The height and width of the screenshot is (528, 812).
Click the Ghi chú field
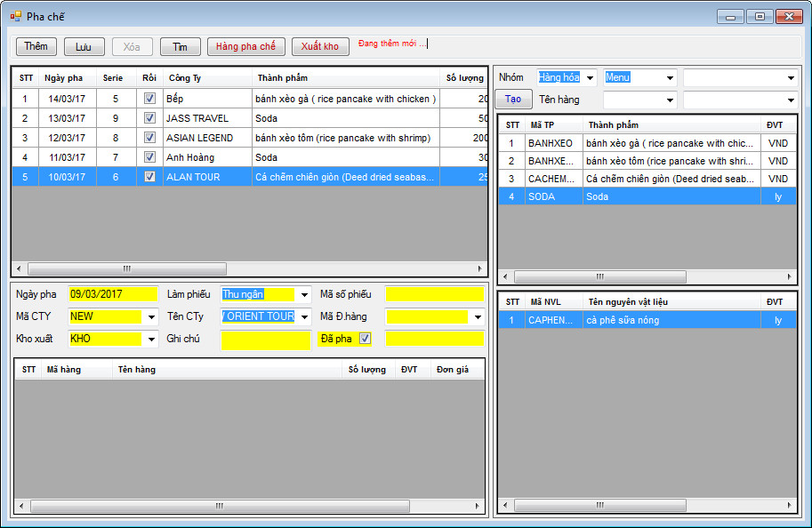pos(266,340)
